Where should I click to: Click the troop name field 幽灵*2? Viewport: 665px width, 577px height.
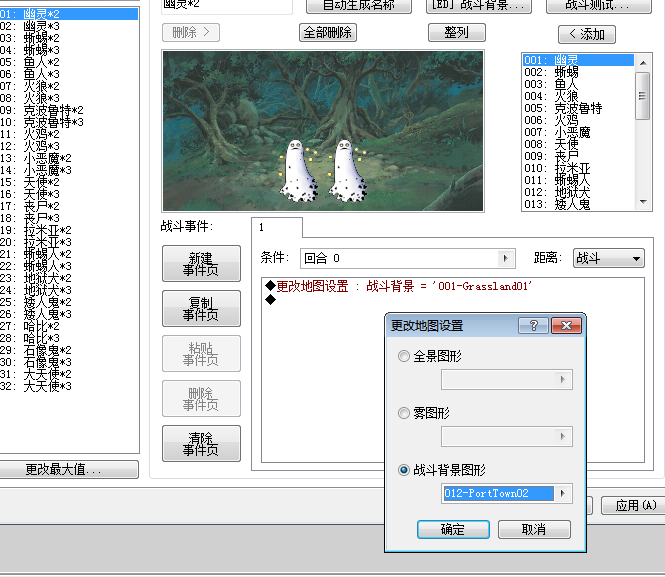[x=227, y=5]
